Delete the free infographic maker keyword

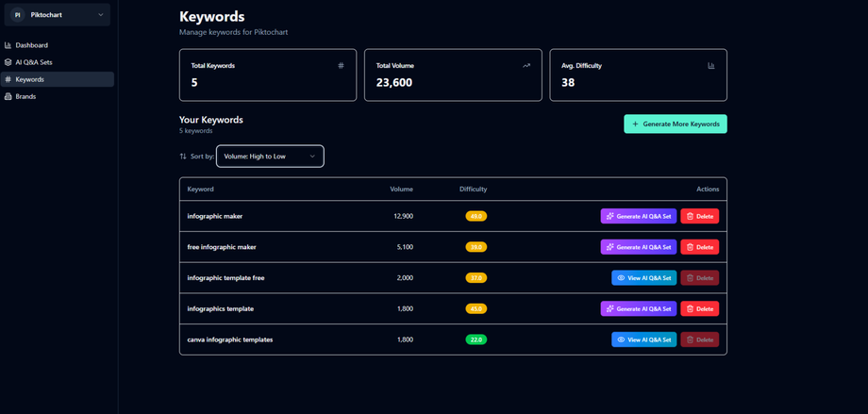pos(699,247)
